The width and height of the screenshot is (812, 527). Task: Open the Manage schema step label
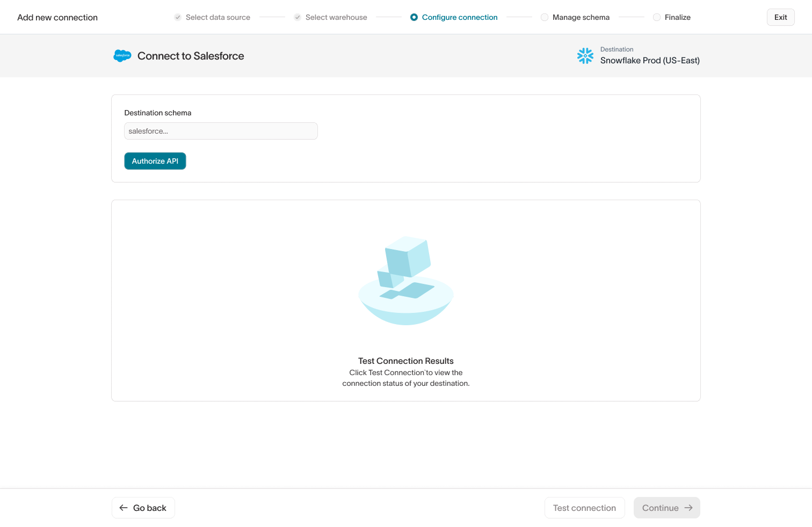[581, 17]
